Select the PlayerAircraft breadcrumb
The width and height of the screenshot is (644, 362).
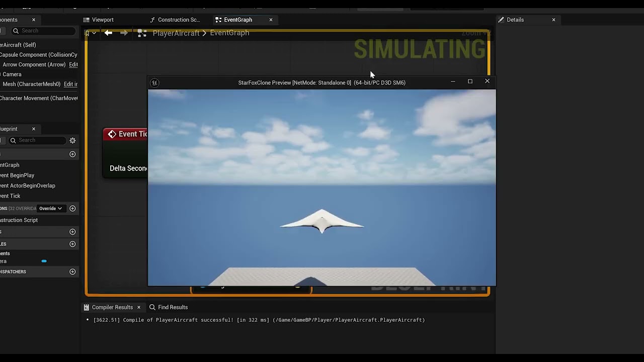[176, 33]
